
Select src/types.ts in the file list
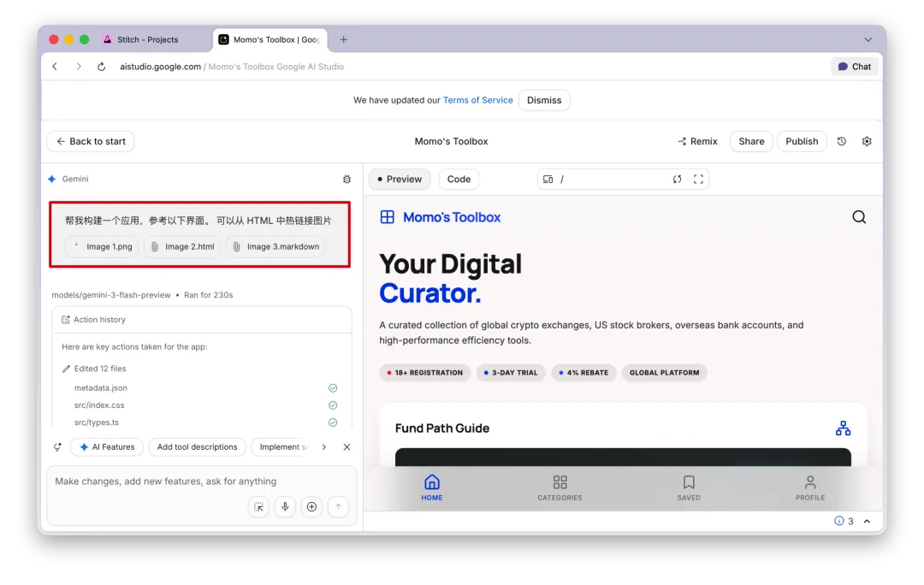click(x=96, y=422)
